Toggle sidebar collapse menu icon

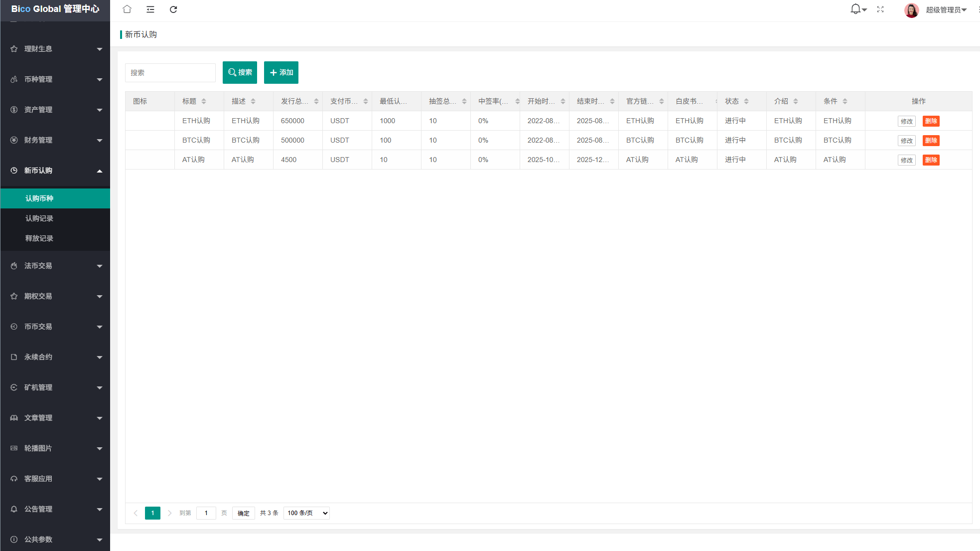point(150,9)
